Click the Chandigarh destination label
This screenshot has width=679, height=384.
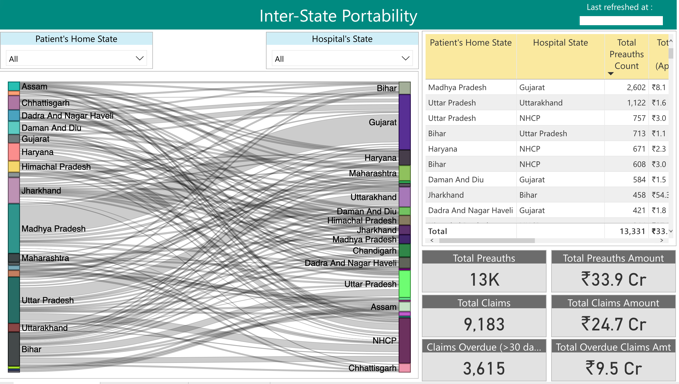point(375,251)
